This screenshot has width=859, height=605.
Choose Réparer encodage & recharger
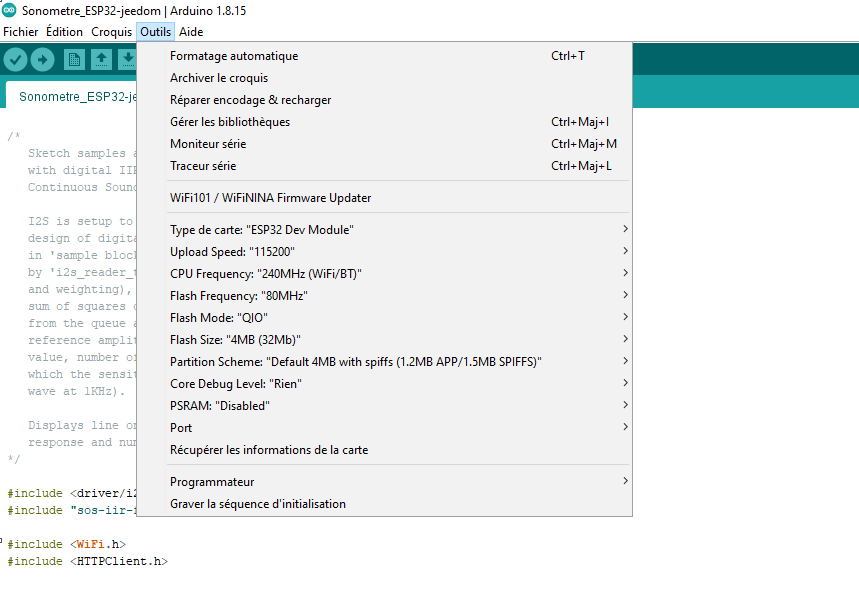(x=385, y=100)
